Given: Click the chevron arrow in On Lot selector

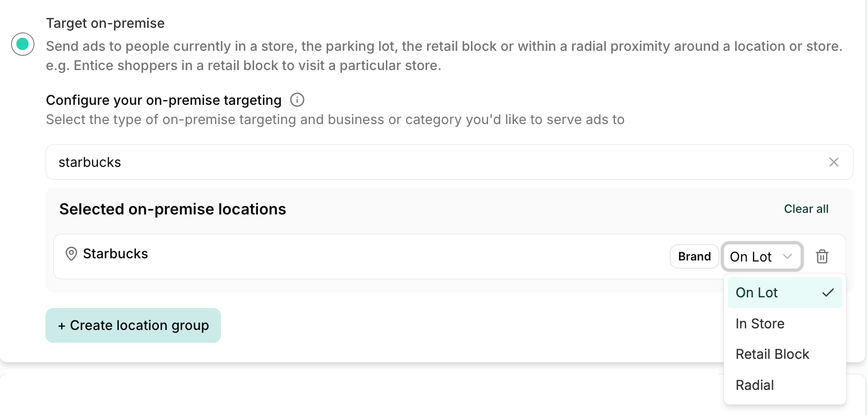Looking at the screenshot, I should tap(787, 257).
